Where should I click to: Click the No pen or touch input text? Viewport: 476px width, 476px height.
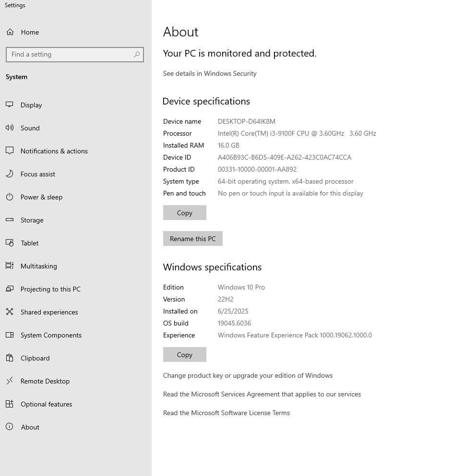pyautogui.click(x=291, y=193)
